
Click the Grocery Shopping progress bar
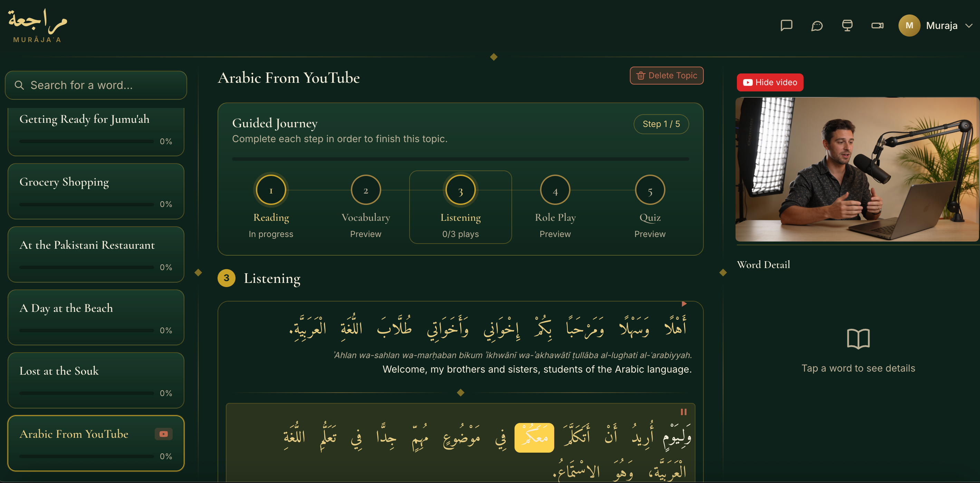tap(87, 205)
